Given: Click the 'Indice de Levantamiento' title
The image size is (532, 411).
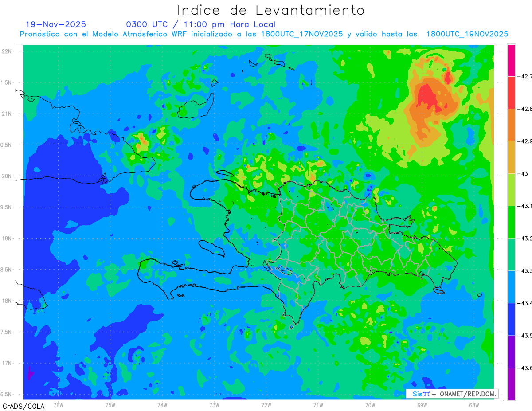Looking at the screenshot, I should [271, 10].
